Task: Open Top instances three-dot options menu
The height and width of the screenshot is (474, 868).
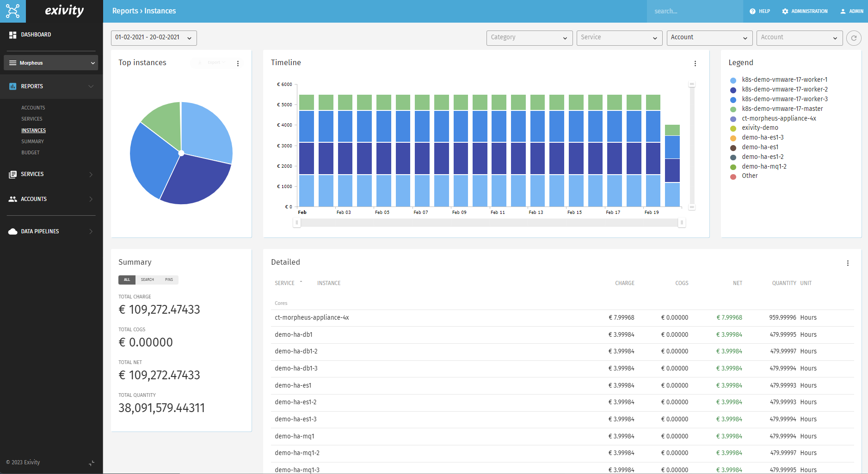Action: [x=238, y=63]
